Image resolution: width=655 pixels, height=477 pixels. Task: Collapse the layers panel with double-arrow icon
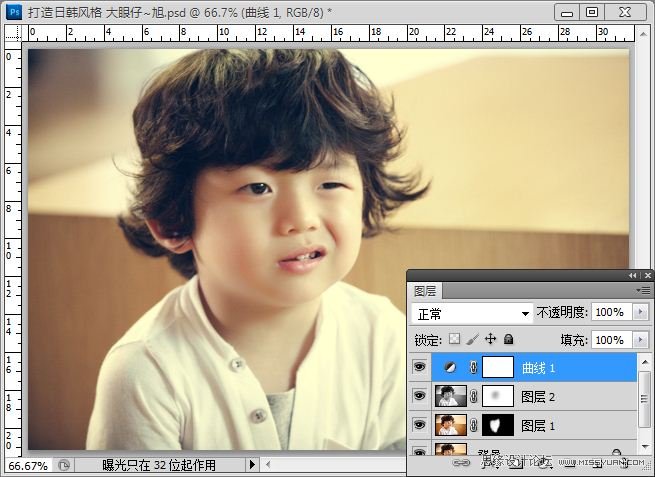(x=632, y=276)
